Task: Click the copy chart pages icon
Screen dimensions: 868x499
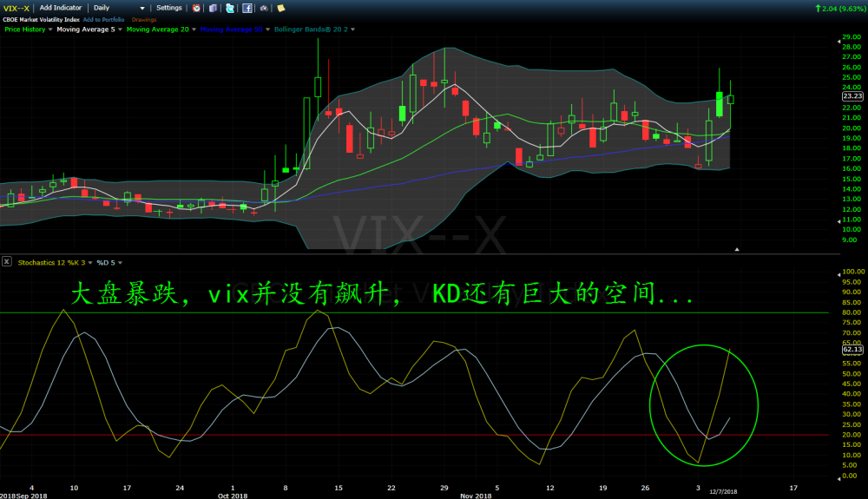Action: (x=213, y=9)
